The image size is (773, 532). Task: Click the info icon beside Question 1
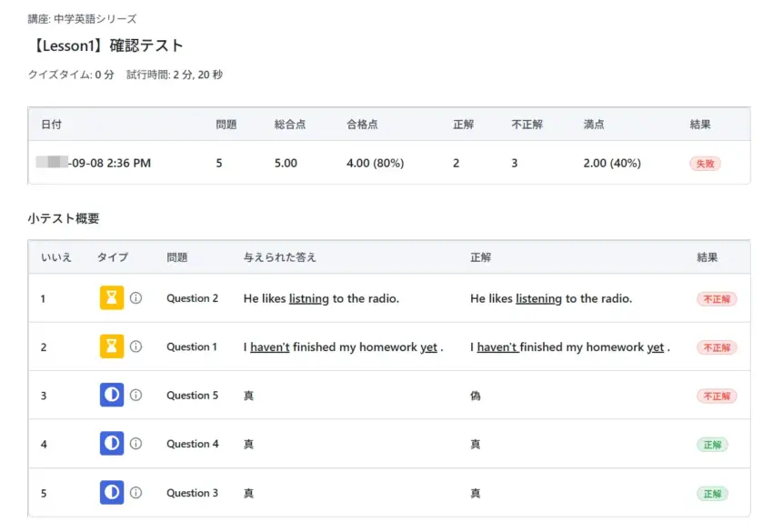pos(136,346)
